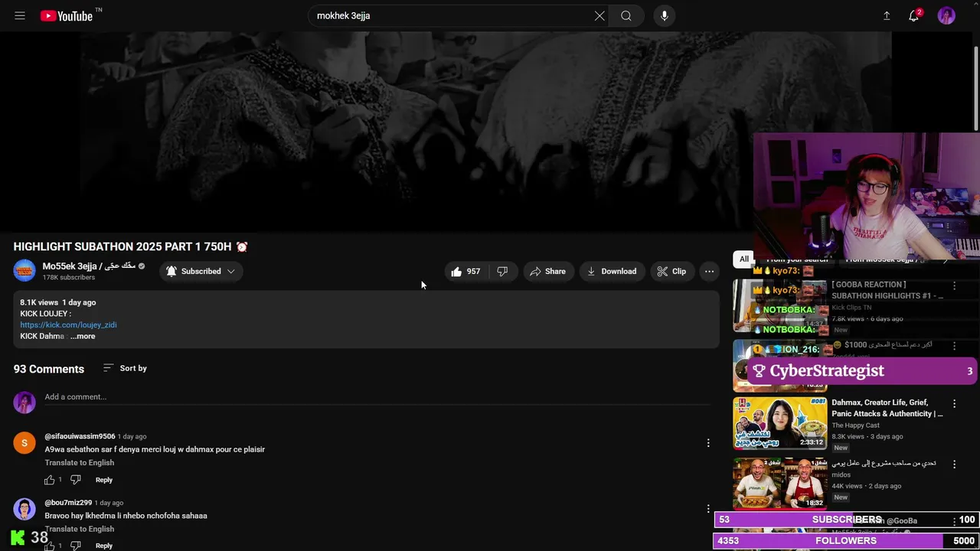The width and height of the screenshot is (980, 551).
Task: Open Dahmax Creator Life video thumbnail
Action: (x=779, y=422)
